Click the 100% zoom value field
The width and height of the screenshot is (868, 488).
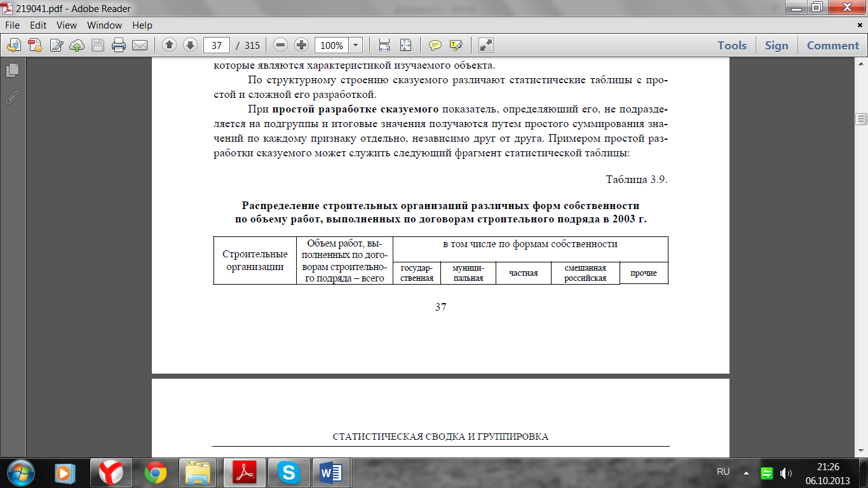pyautogui.click(x=332, y=45)
